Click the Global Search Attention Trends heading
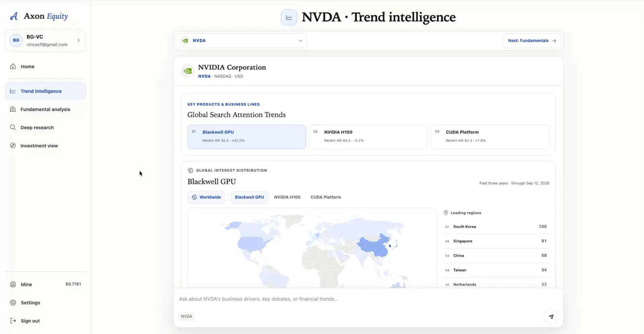The image size is (644, 334). 237,115
